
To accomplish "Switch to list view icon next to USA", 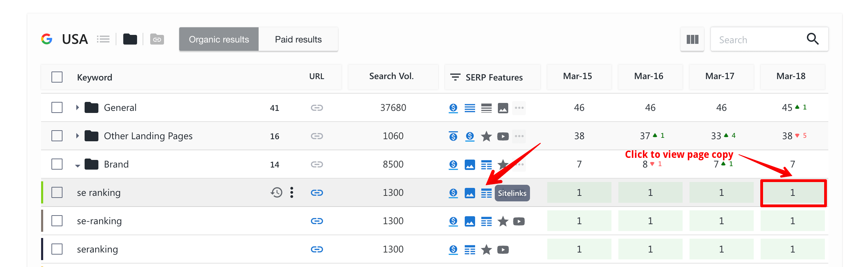I will pos(103,39).
